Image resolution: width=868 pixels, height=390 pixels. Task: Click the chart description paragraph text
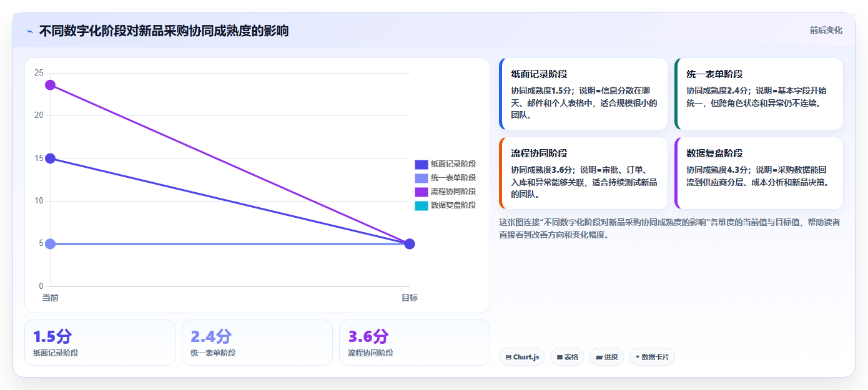(669, 228)
